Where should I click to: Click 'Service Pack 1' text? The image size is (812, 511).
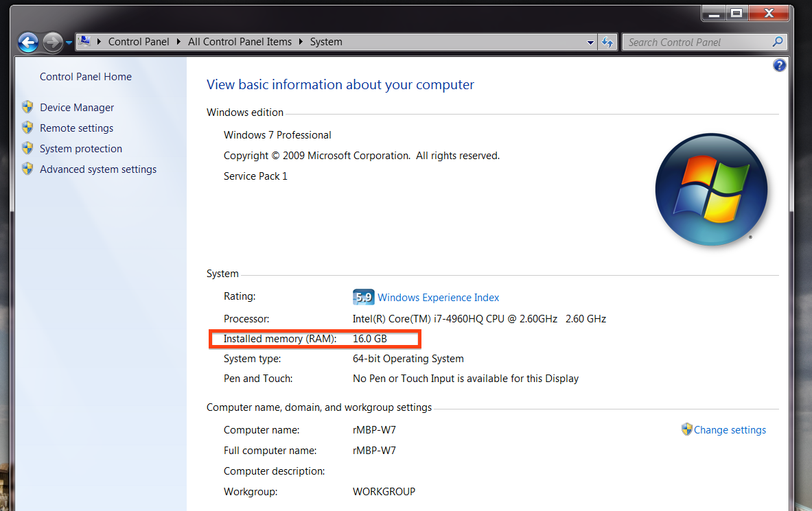(x=255, y=176)
